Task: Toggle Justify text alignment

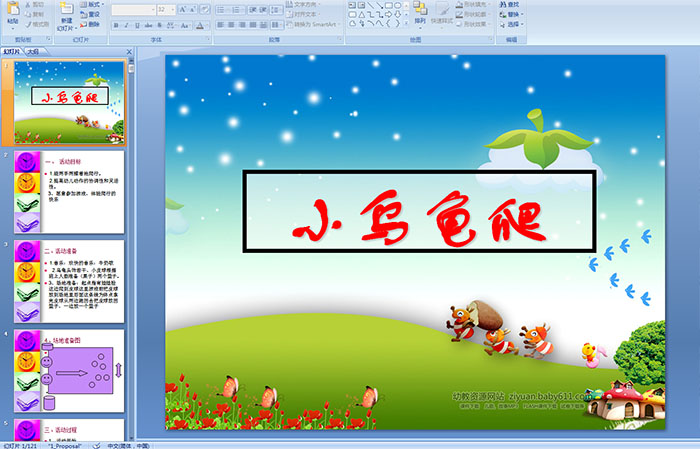Action: click(x=253, y=25)
